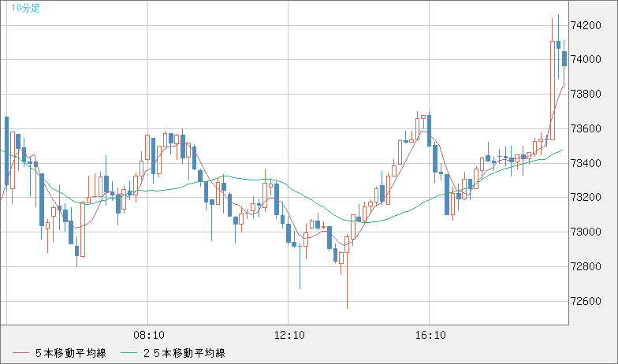Click the 73000 price axis label
This screenshot has width=618, height=364.
coord(586,232)
